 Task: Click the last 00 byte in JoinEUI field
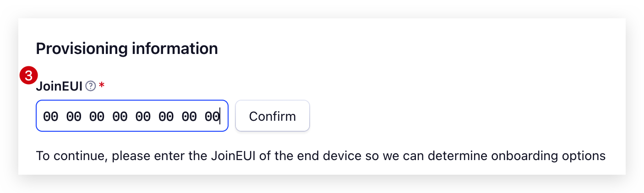tap(212, 117)
